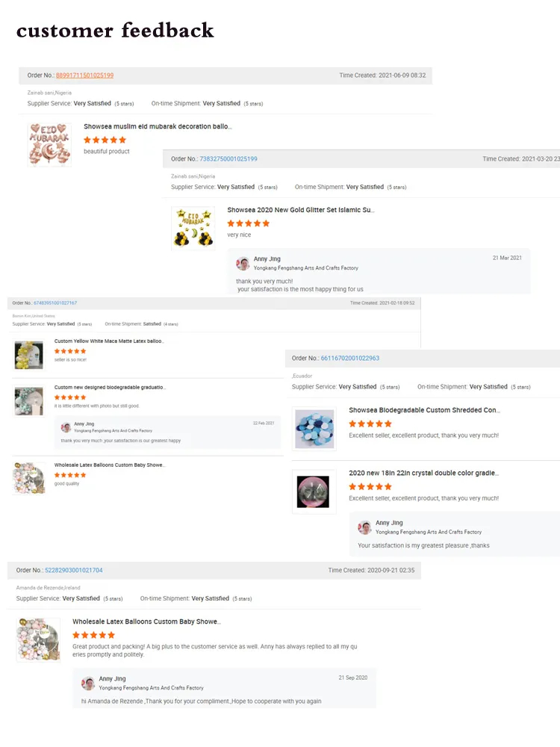Click the Eid Mubarak rose gold balloon thumbnail
The height and width of the screenshot is (747, 560).
pos(49,144)
